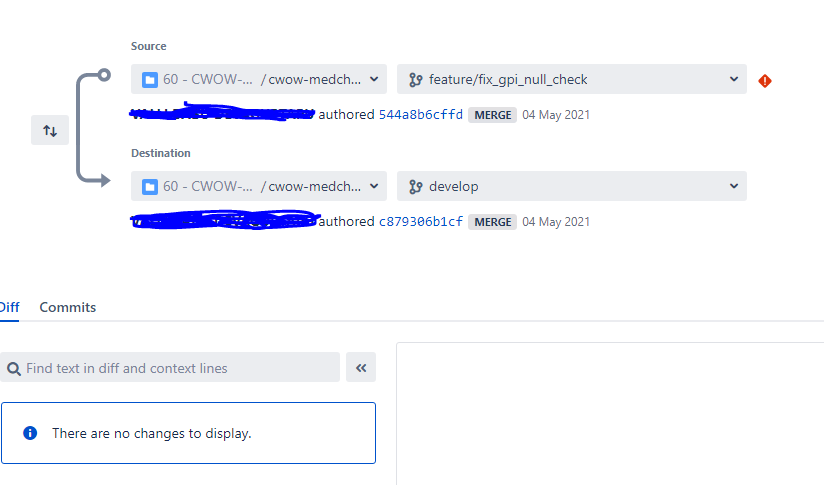The image size is (824, 485).
Task: Click the red warning icon beside source branch
Action: click(x=765, y=81)
